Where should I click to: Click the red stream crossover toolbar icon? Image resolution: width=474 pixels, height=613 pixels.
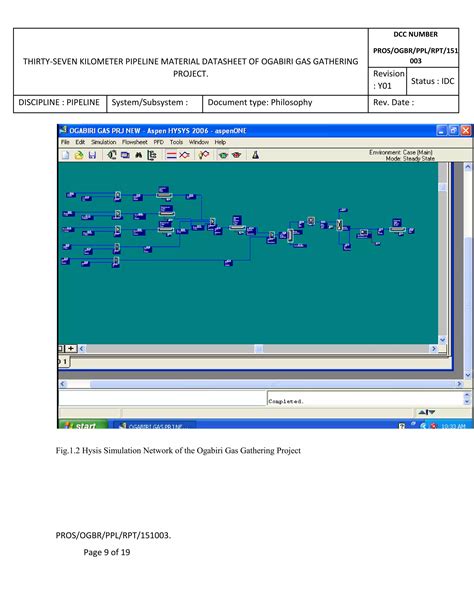[x=184, y=155]
